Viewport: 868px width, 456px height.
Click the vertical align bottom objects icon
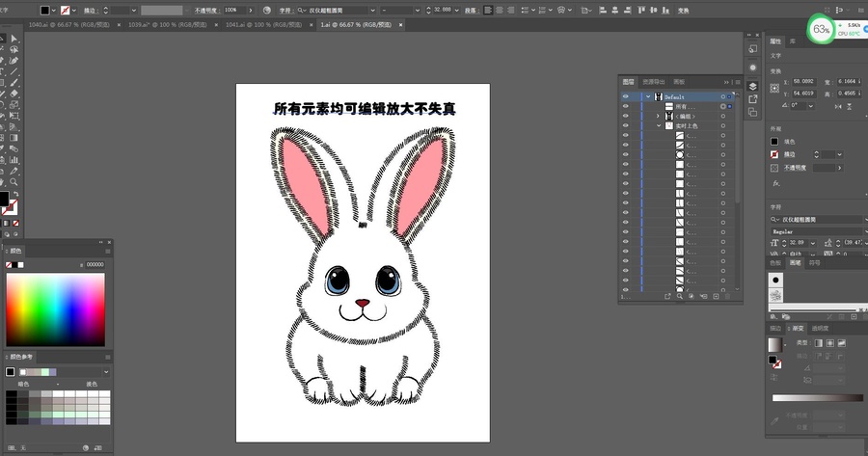[x=665, y=11]
